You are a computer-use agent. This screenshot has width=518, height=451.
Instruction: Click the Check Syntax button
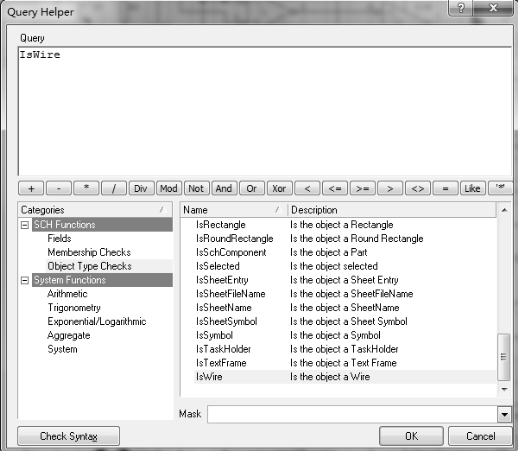pyautogui.click(x=68, y=436)
